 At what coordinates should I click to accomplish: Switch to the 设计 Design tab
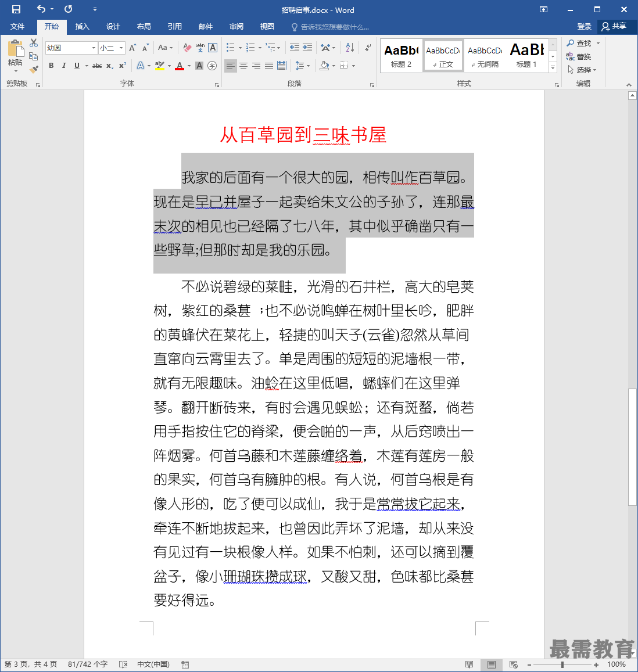[x=113, y=27]
